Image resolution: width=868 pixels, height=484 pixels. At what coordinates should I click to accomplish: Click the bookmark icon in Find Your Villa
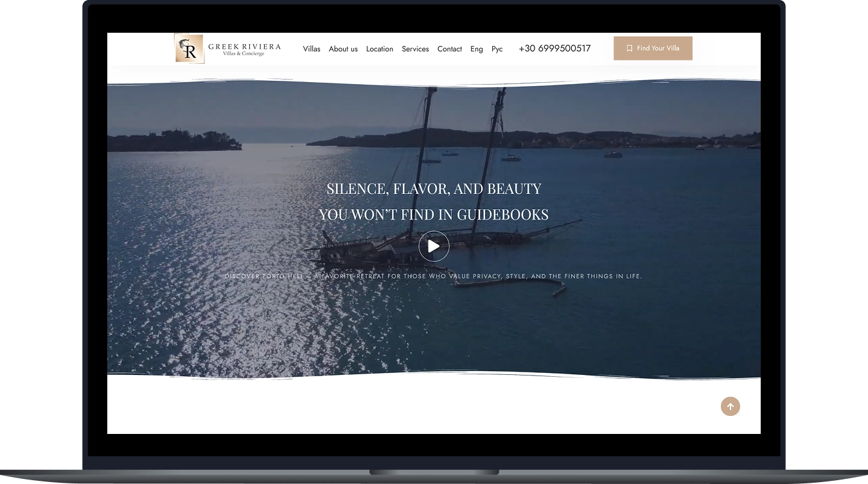pyautogui.click(x=630, y=48)
